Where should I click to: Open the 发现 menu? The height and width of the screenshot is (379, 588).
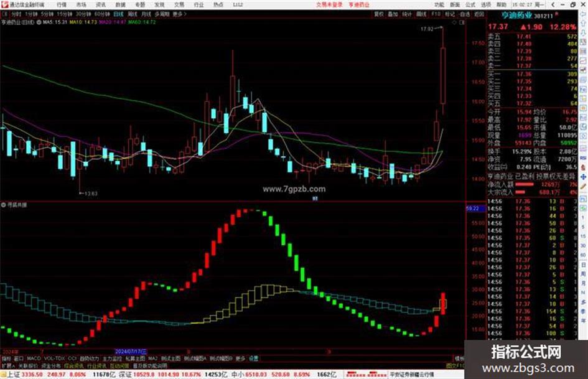(159, 4)
